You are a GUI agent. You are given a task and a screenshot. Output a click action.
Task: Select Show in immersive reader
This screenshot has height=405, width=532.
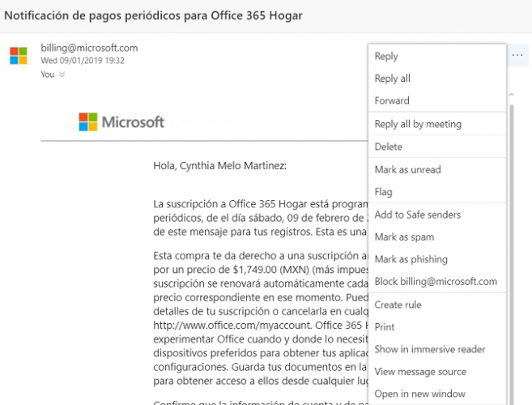(x=437, y=349)
